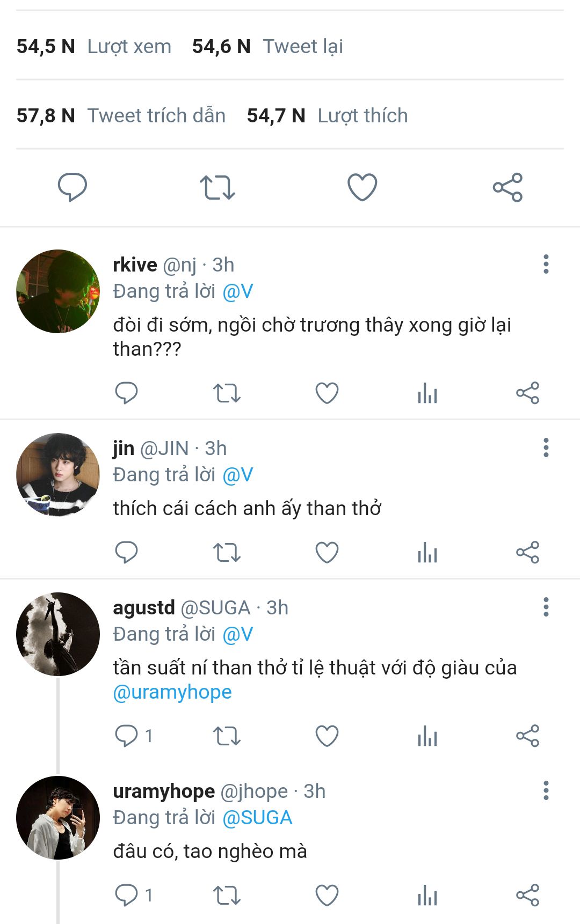Open the @uramyhope mention link

click(x=172, y=692)
